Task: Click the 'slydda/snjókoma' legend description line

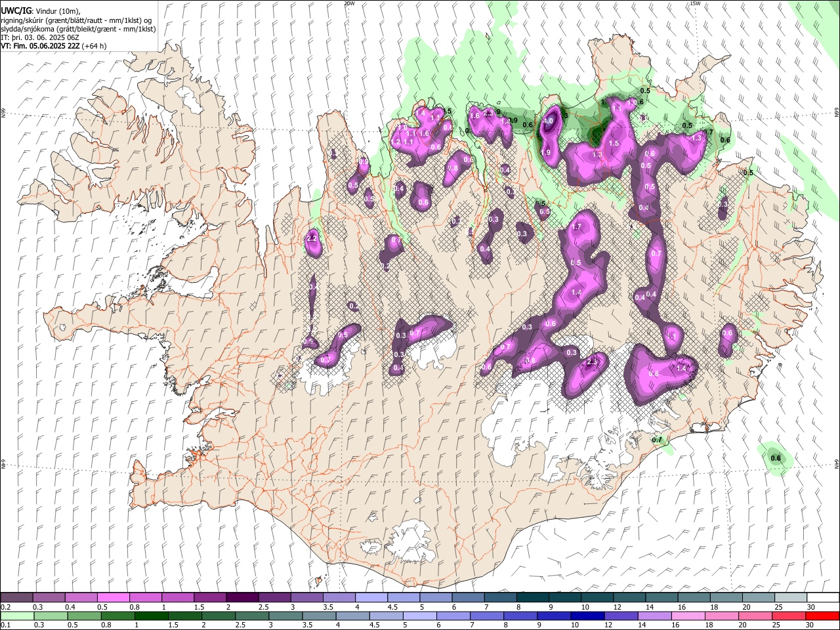Action: (x=78, y=29)
